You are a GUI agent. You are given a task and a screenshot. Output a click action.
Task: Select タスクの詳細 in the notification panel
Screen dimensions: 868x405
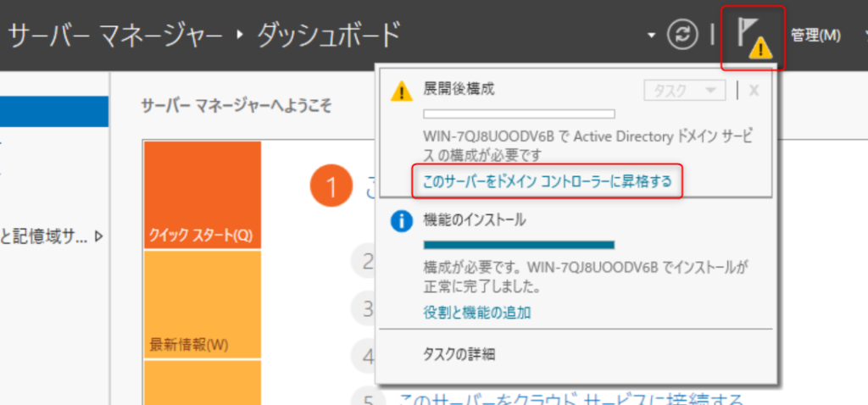pyautogui.click(x=459, y=354)
